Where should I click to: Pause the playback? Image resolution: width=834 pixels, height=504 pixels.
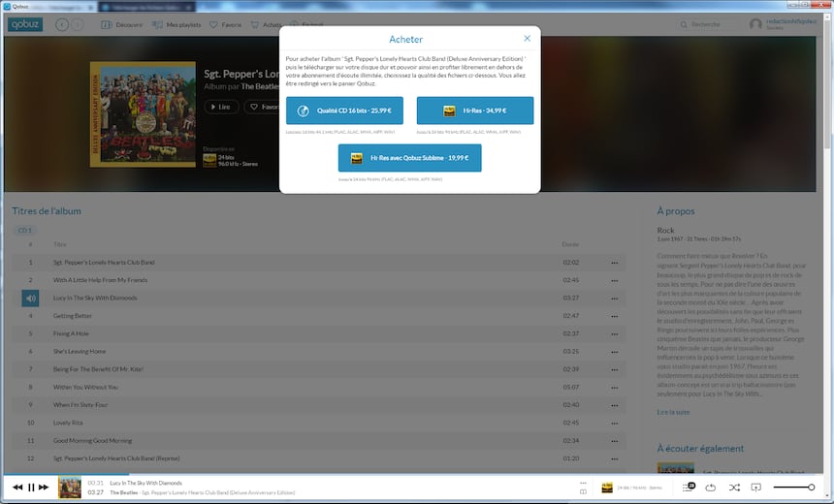(x=31, y=487)
